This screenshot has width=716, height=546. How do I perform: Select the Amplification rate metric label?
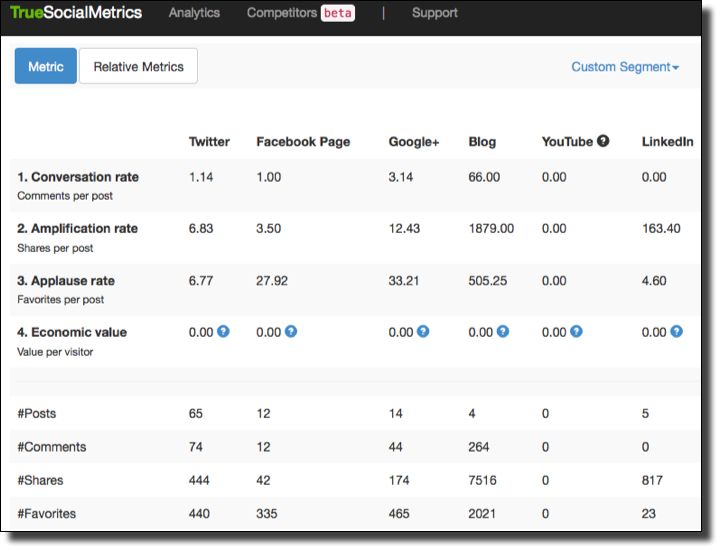point(77,229)
